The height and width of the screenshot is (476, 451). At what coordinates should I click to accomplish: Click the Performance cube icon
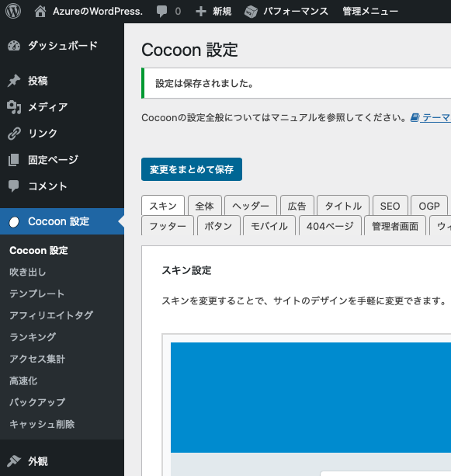click(x=251, y=12)
